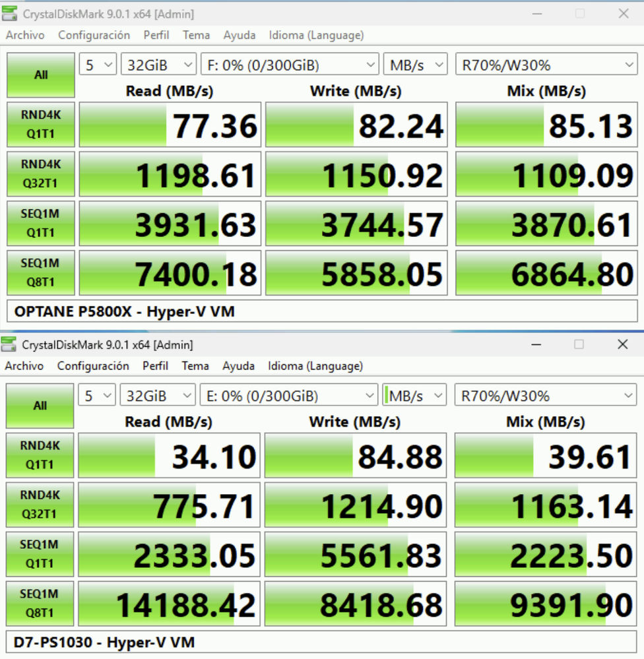This screenshot has height=659, width=644.
Task: Open the E: 0% (0/300GiB) drive dropdown
Action: pos(289,395)
